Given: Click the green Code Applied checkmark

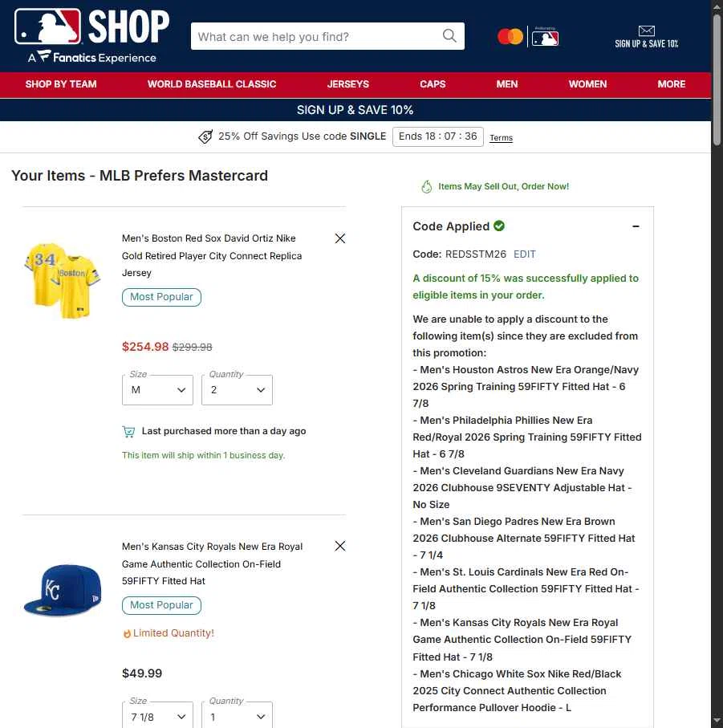Looking at the screenshot, I should pyautogui.click(x=499, y=226).
